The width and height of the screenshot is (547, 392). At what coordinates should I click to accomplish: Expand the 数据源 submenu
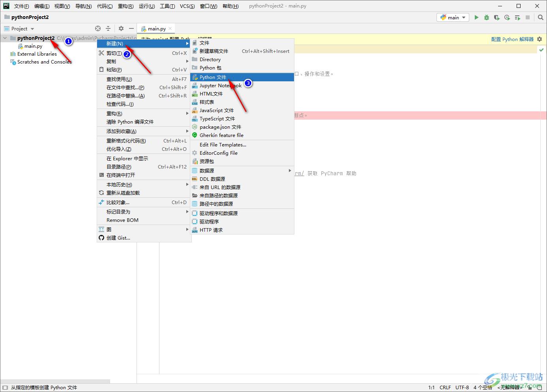(242, 171)
